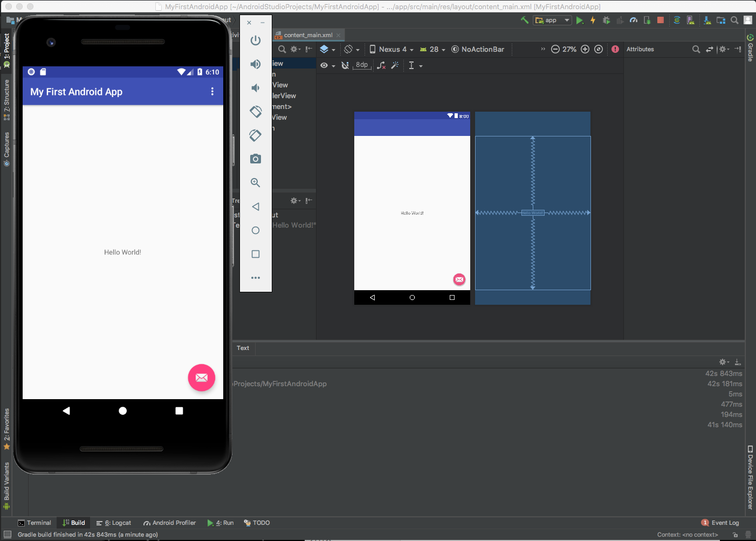Open the Build tool window tab
Image resolution: width=756 pixels, height=541 pixels.
pyautogui.click(x=74, y=523)
